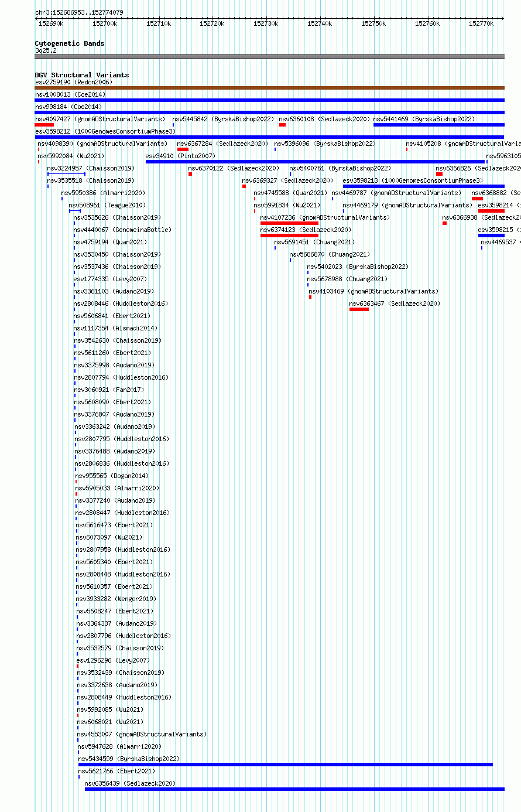Viewport: 521px width, 812px height.
Task: Click the nsv3224957 (Chaisson2019) bracket glyph
Action: (66, 174)
